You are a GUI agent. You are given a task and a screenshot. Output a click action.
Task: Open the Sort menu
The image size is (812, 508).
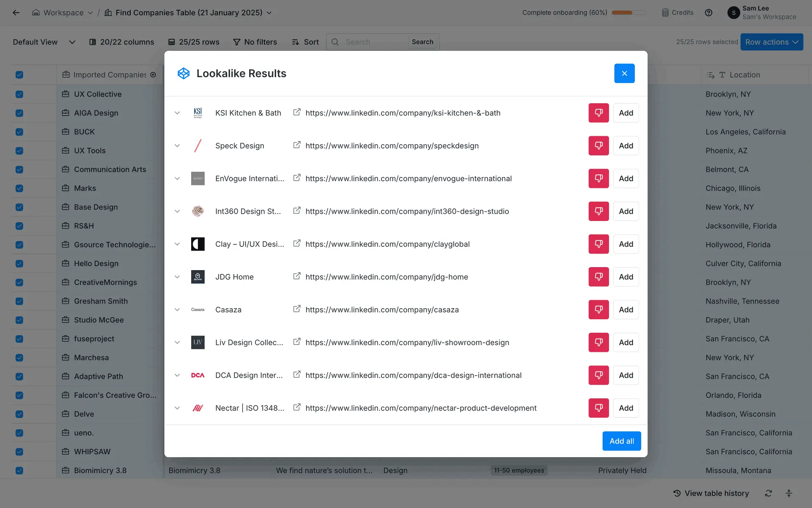pyautogui.click(x=305, y=42)
